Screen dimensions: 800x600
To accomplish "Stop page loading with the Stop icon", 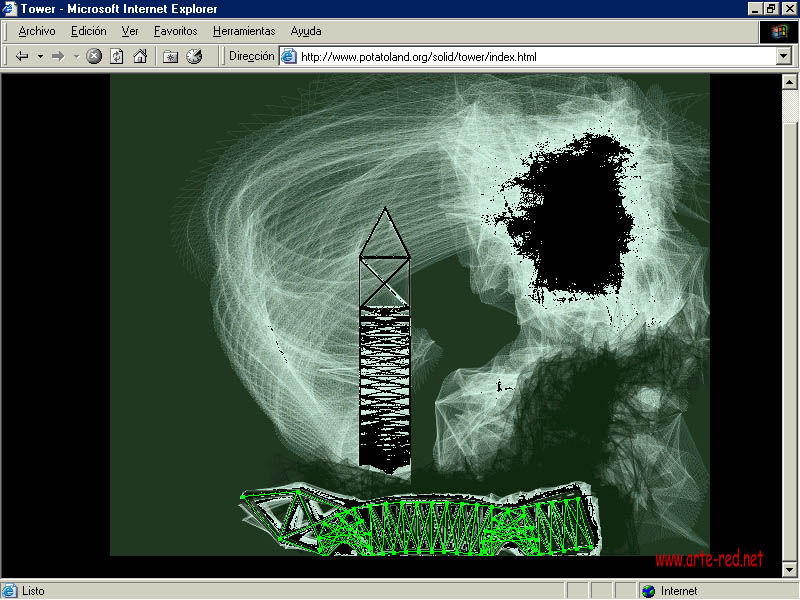I will click(94, 57).
